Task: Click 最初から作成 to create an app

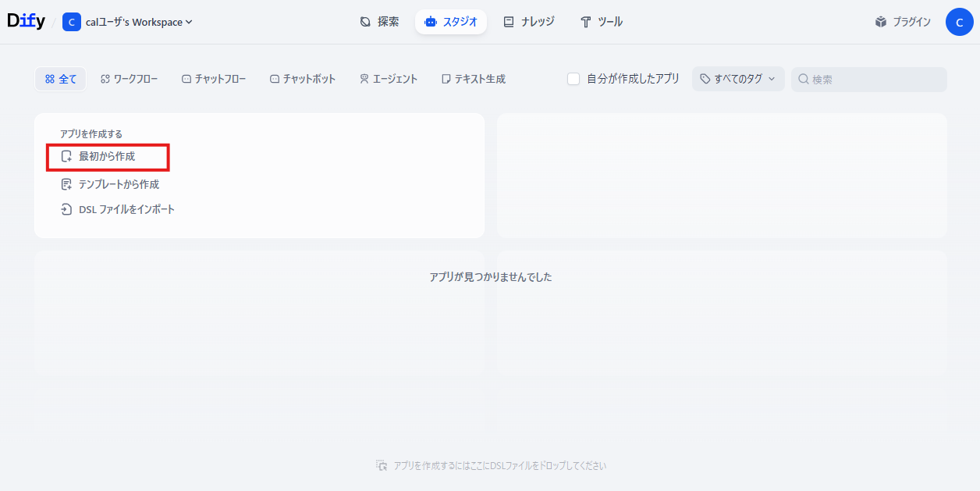Action: [x=108, y=156]
